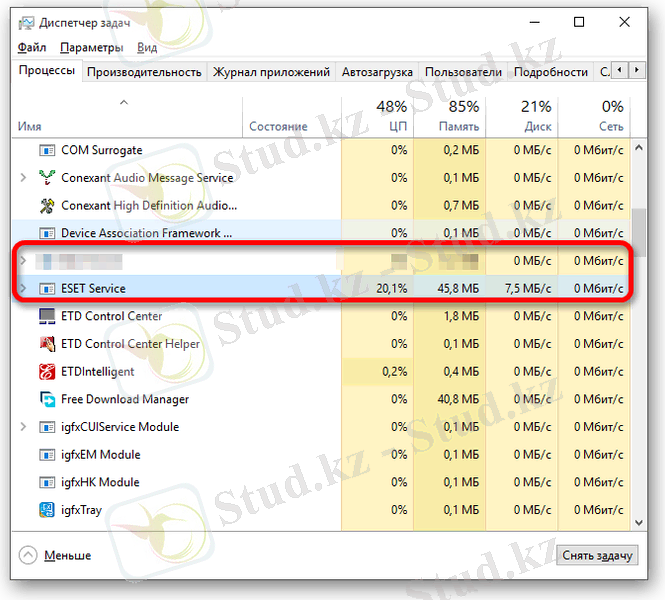This screenshot has height=600, width=665.
Task: Click the process list scrollbar down arrow
Action: [639, 523]
